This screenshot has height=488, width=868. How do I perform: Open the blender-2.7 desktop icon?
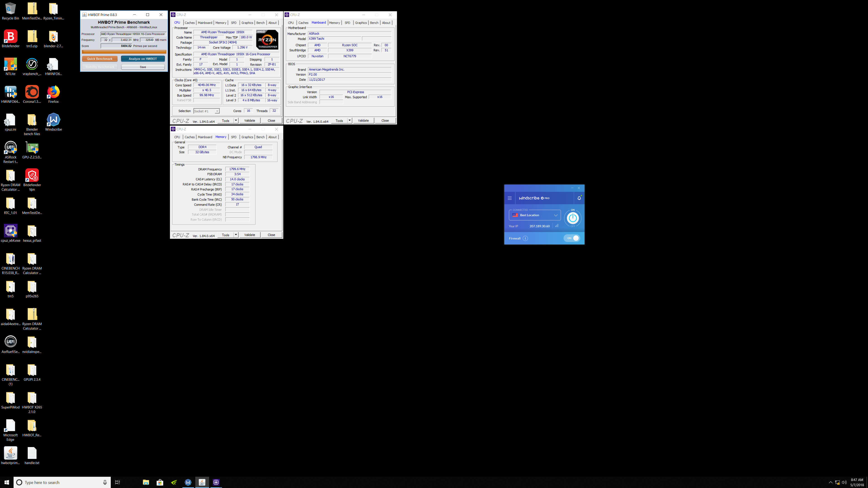click(x=53, y=39)
